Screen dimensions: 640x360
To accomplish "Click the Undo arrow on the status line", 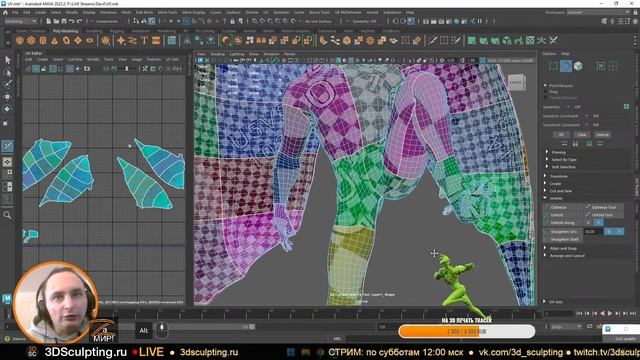I will (71, 21).
